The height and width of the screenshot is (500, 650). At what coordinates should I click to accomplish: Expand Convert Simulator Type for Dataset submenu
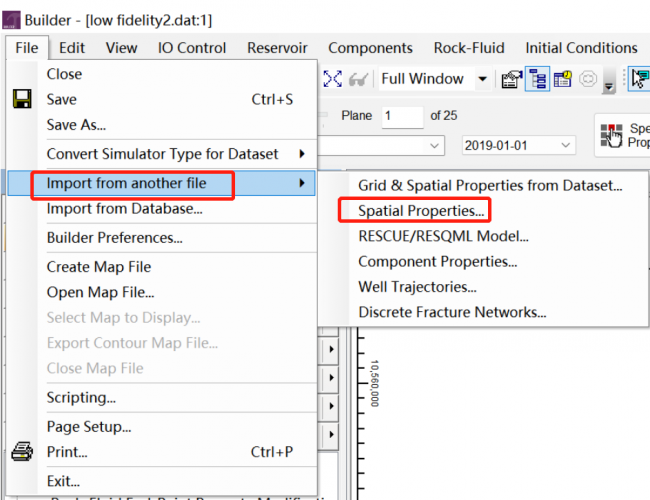[176, 154]
